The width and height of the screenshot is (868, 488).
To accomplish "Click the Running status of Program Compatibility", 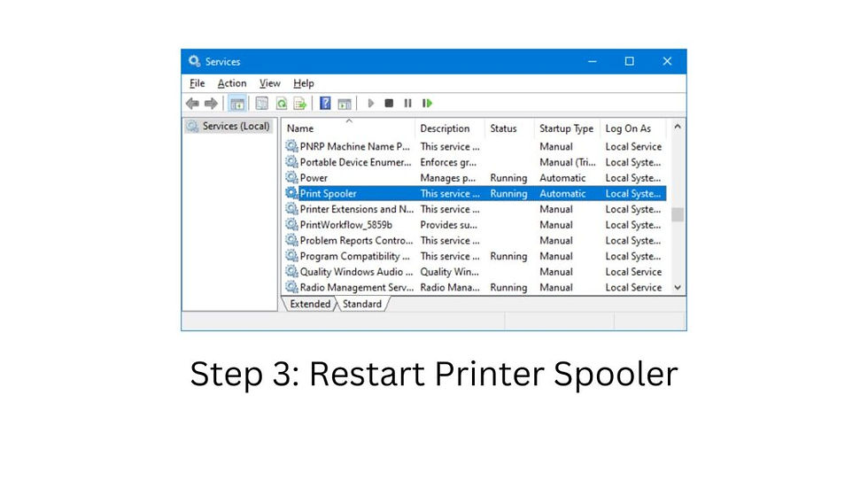I will pyautogui.click(x=508, y=256).
